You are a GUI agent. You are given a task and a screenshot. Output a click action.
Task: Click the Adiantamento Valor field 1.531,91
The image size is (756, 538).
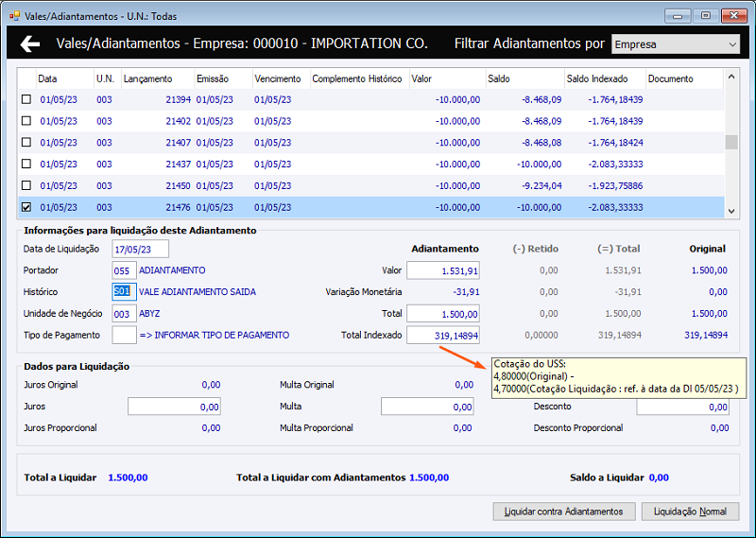pyautogui.click(x=443, y=270)
